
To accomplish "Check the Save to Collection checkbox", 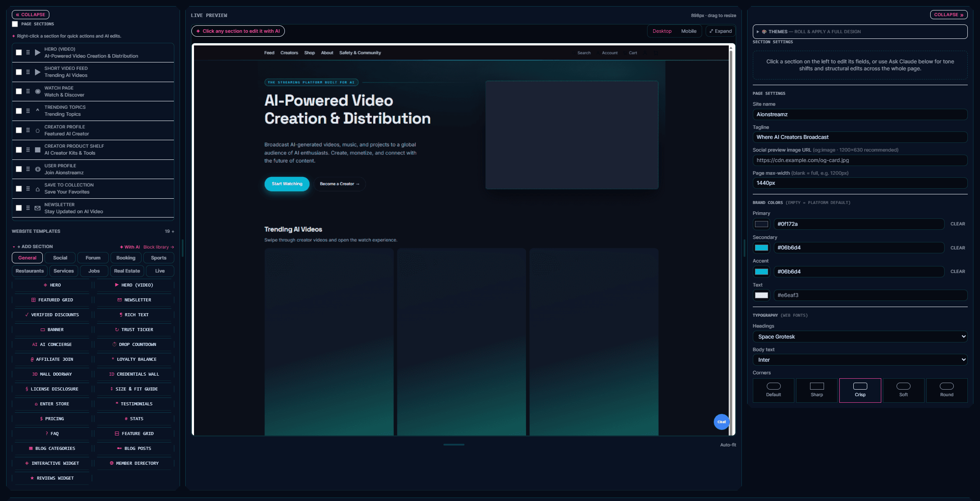I will pos(19,189).
